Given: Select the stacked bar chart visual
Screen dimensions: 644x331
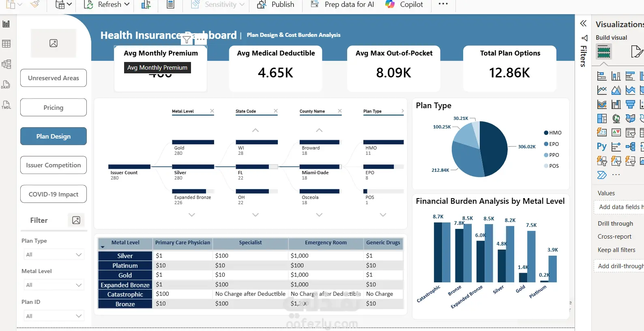Looking at the screenshot, I should [602, 76].
